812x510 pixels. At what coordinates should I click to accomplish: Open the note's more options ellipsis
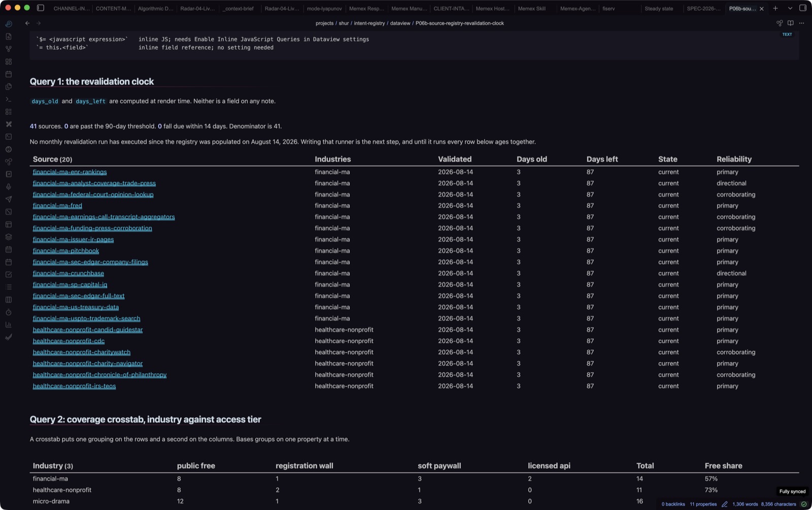click(802, 23)
